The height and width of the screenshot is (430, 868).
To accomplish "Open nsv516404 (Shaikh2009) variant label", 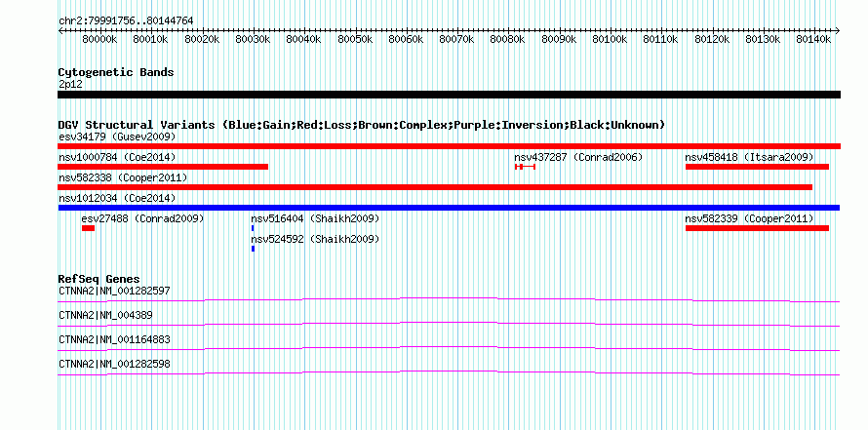I will click(316, 218).
